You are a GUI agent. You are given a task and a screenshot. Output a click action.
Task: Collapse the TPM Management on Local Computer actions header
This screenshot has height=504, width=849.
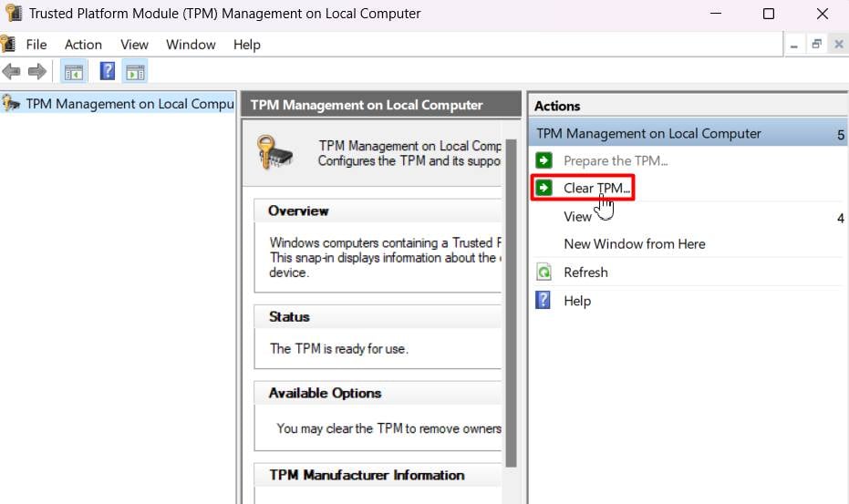(688, 134)
